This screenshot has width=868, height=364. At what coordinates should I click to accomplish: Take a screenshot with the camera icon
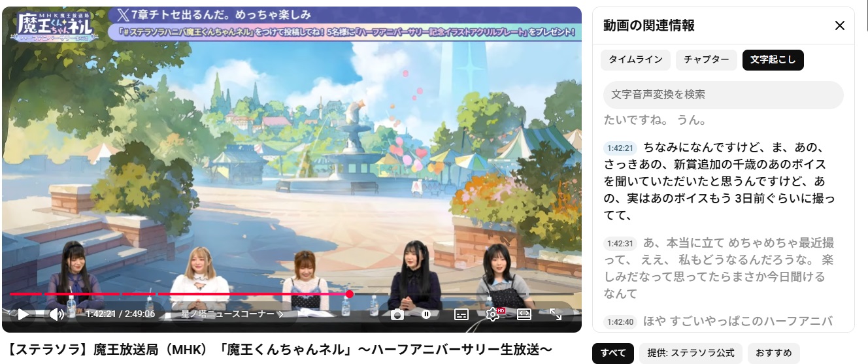click(x=397, y=314)
